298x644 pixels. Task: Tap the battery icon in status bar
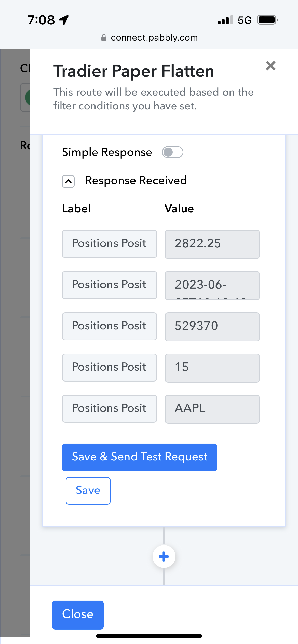pyautogui.click(x=267, y=20)
